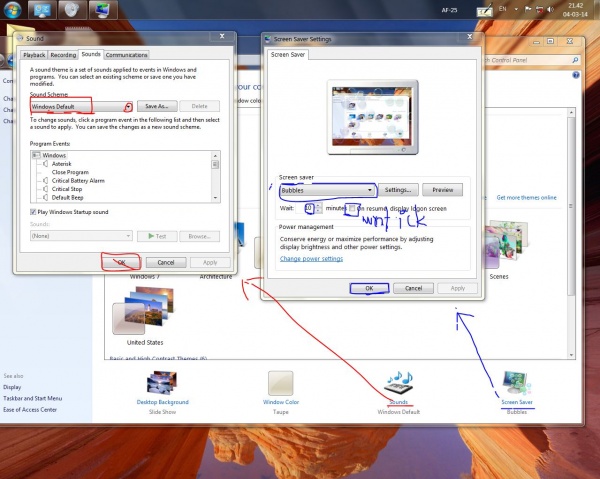Viewport: 600px width, 479px height.
Task: Open the Desktop Background icon
Action: [x=162, y=382]
